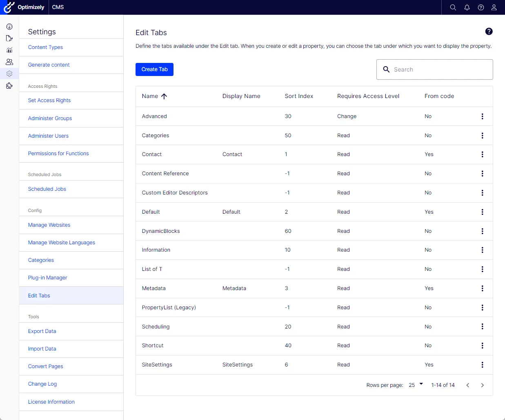Image resolution: width=505 pixels, height=420 pixels.
Task: Open Manage Websites
Action: (49, 225)
